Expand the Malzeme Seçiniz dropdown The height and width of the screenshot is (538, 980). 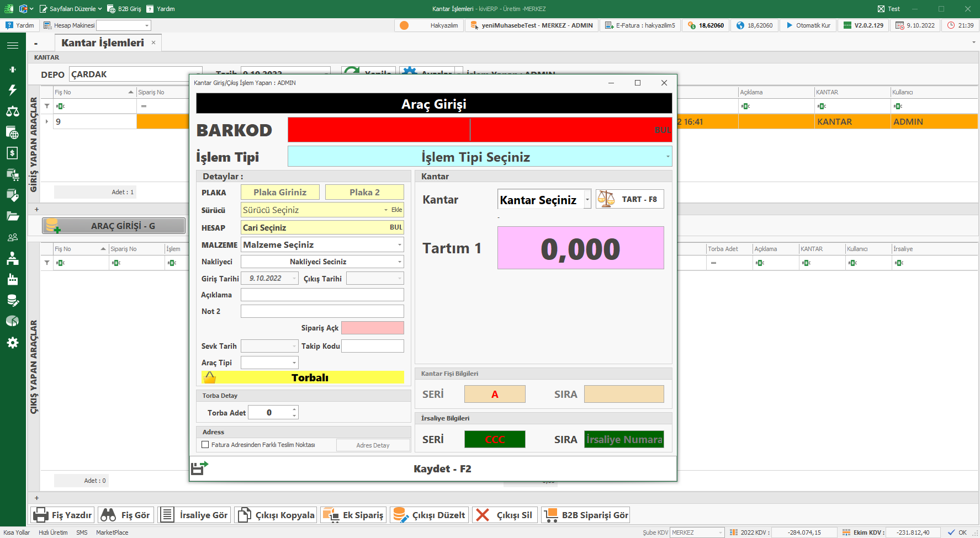[x=400, y=244]
